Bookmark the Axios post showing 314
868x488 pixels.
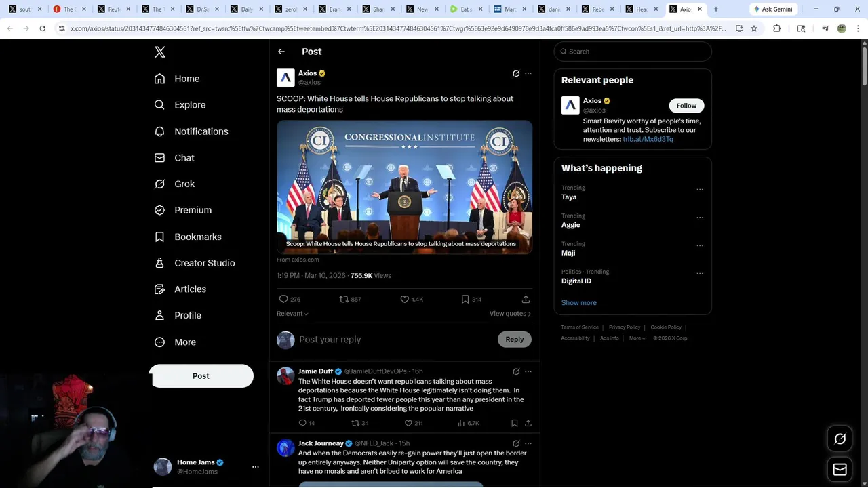[465, 299]
